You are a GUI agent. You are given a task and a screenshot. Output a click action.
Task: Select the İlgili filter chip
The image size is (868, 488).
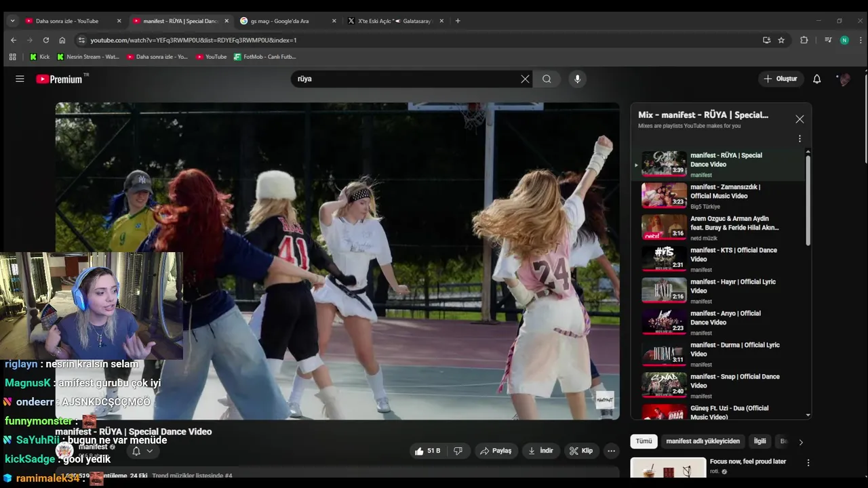[760, 441]
